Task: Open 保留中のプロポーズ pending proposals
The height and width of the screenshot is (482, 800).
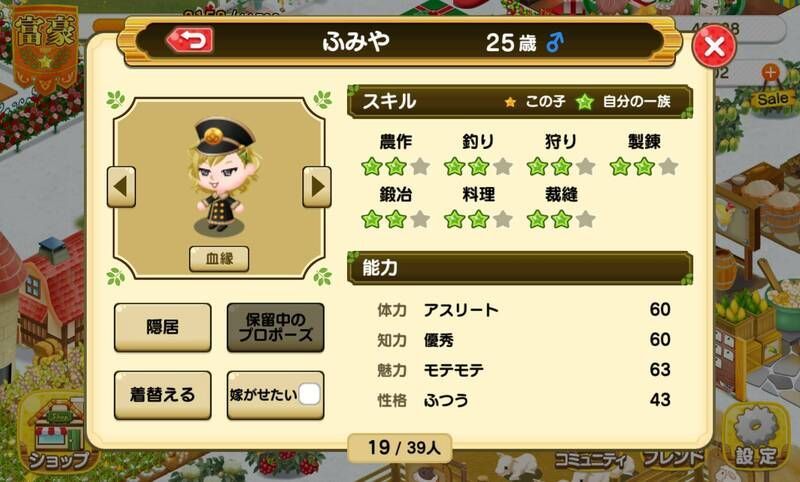Action: coord(276,327)
